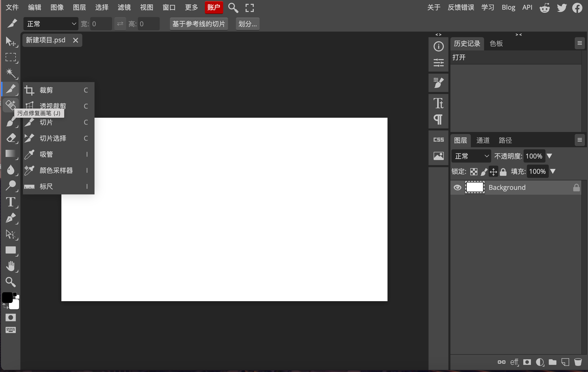Viewport: 588px width, 372px height.
Task: Toggle lock all padlock icon
Action: pyautogui.click(x=503, y=172)
